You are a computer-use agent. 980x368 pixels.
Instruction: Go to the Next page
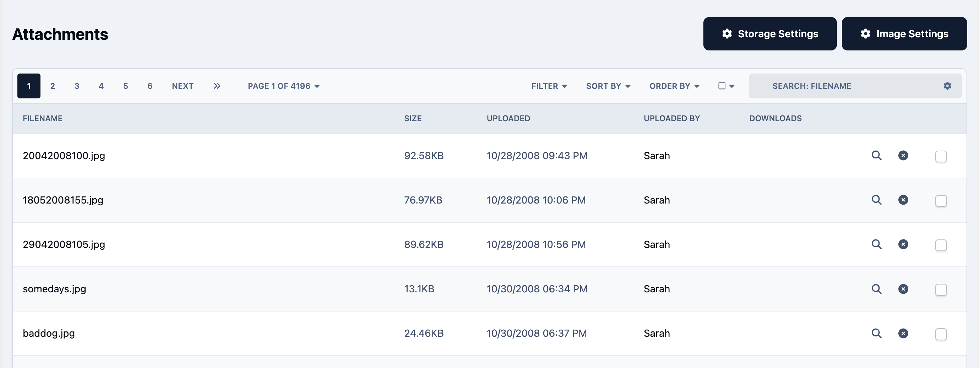183,86
